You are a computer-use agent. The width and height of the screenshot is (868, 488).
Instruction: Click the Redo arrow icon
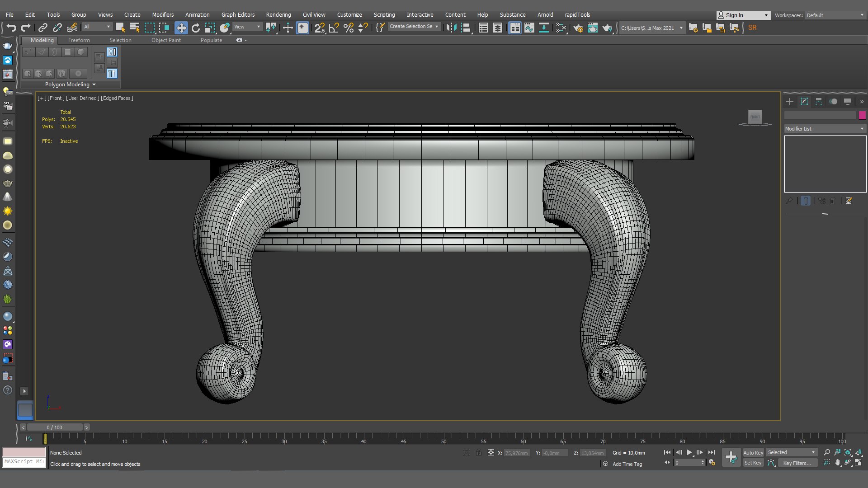tap(26, 28)
